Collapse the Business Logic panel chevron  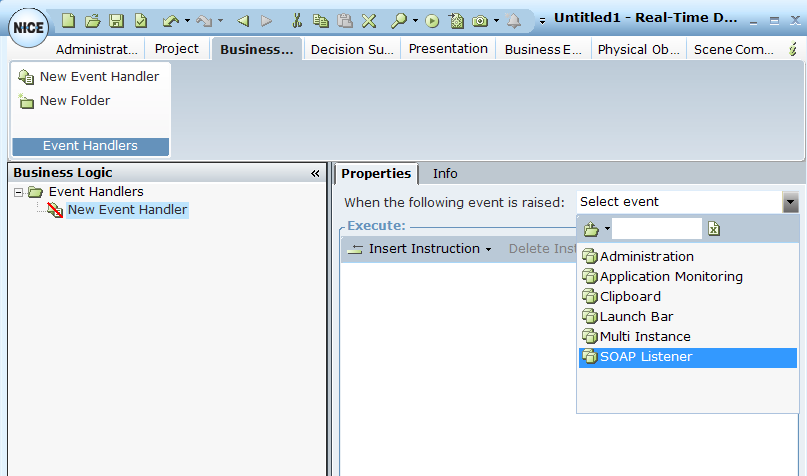click(316, 173)
